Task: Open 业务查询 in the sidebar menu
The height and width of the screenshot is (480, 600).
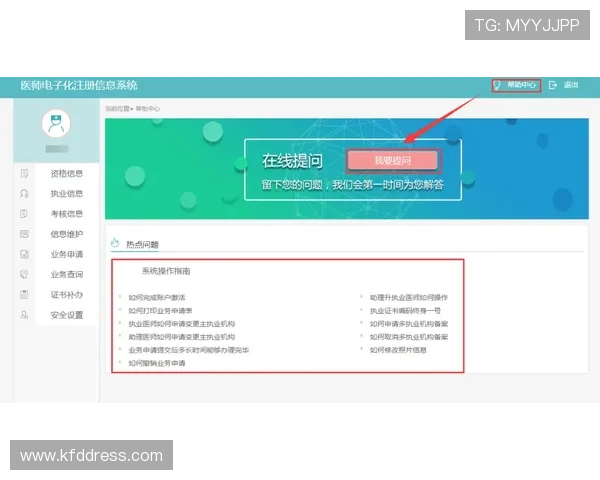Action: [67, 274]
